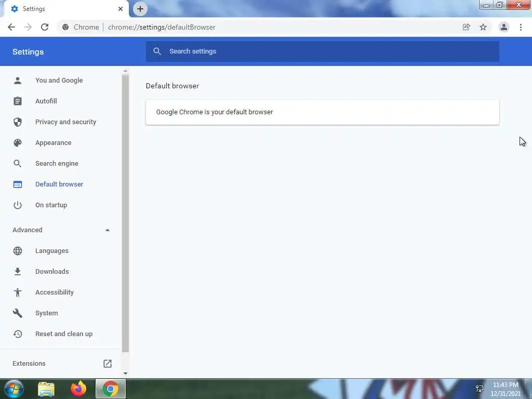
Task: Click the sidebar scrollbar up arrow
Action: [x=125, y=71]
